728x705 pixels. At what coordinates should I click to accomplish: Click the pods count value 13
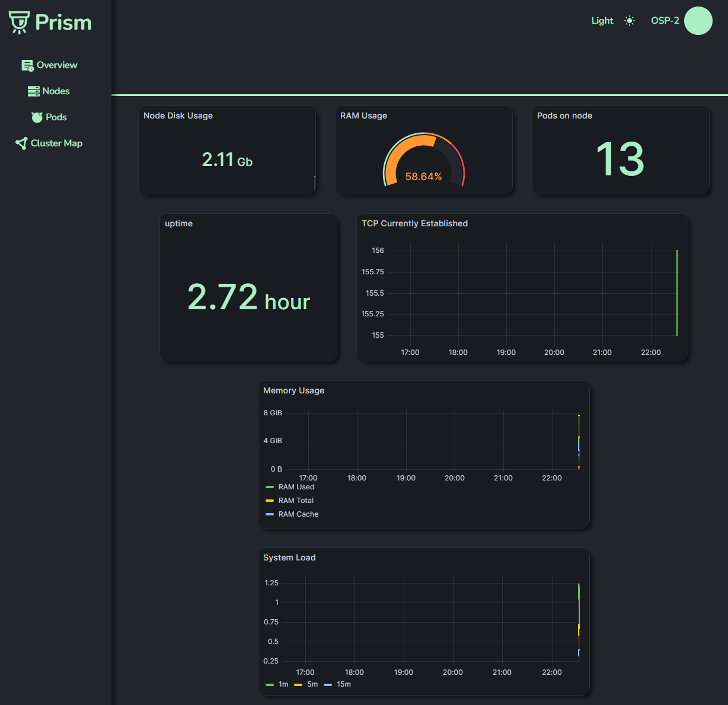[x=620, y=159]
